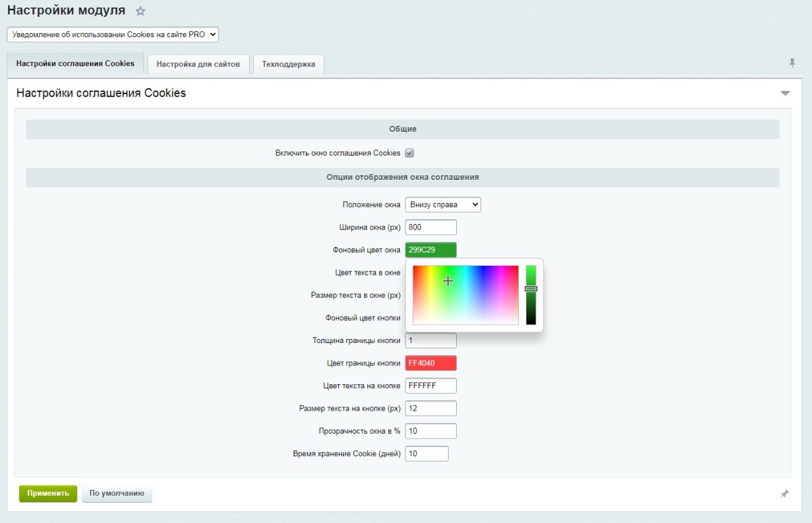Open the module selection dropdown
Image resolution: width=812 pixels, height=523 pixels.
pos(112,35)
